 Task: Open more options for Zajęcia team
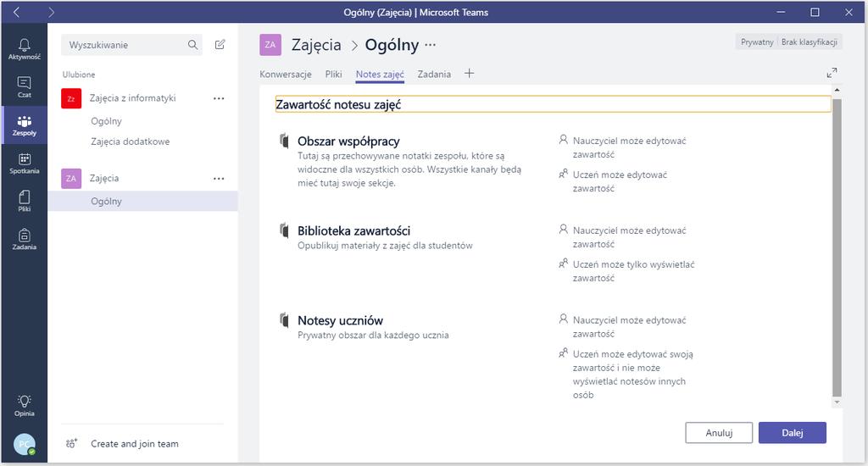[219, 178]
